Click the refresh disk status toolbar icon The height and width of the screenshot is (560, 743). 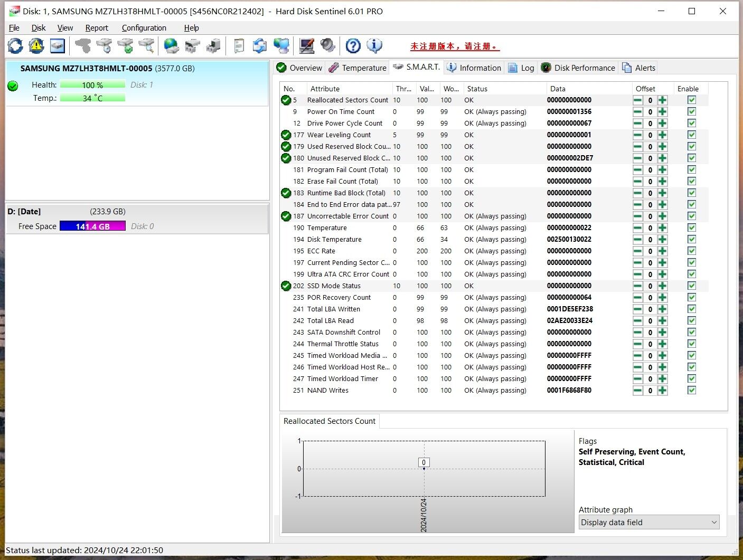tap(15, 46)
